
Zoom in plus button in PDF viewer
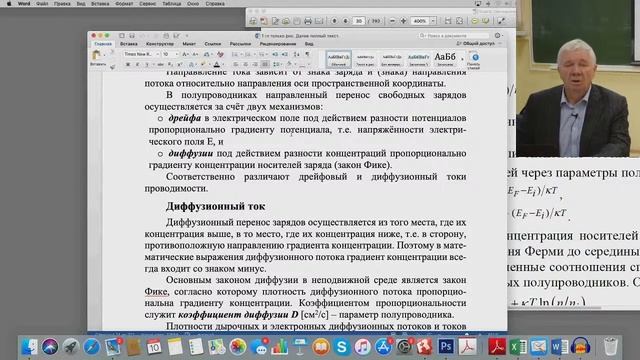(x=403, y=20)
